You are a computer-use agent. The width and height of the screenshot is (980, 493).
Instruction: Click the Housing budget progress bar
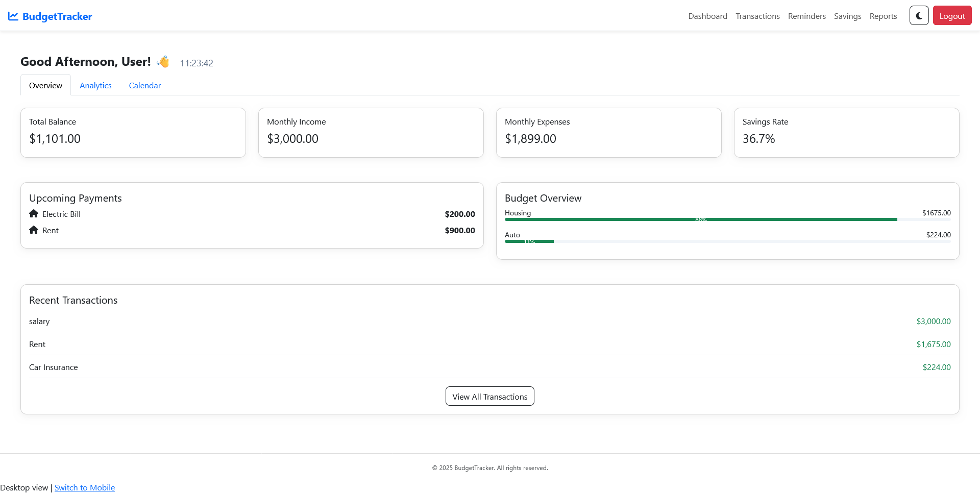click(700, 219)
